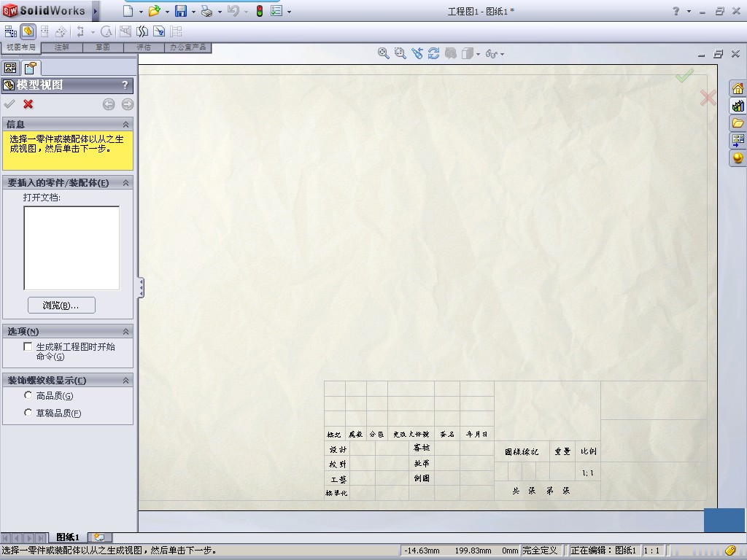Click the Broken-out Section icon
This screenshot has height=560, width=747.
(x=125, y=32)
